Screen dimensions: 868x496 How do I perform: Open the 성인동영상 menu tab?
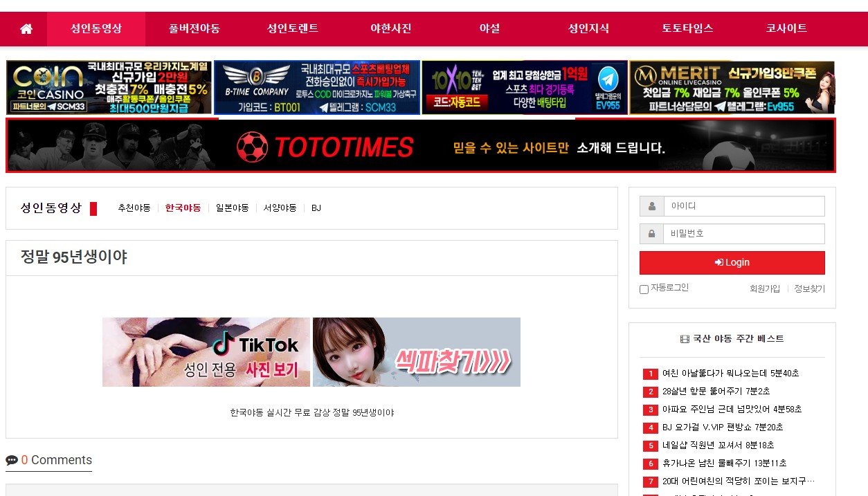[x=96, y=29]
